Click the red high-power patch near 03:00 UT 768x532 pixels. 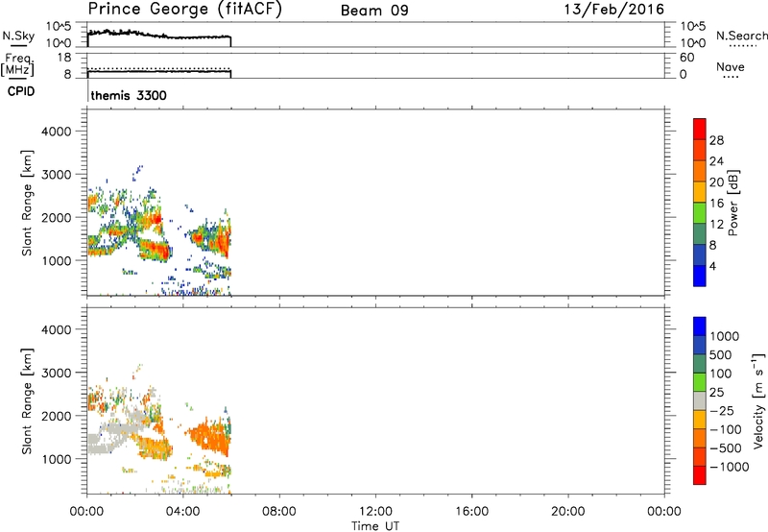pos(156,219)
